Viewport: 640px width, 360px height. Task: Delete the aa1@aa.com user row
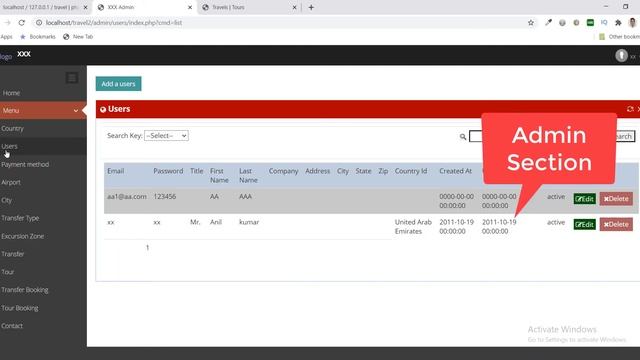coord(616,199)
